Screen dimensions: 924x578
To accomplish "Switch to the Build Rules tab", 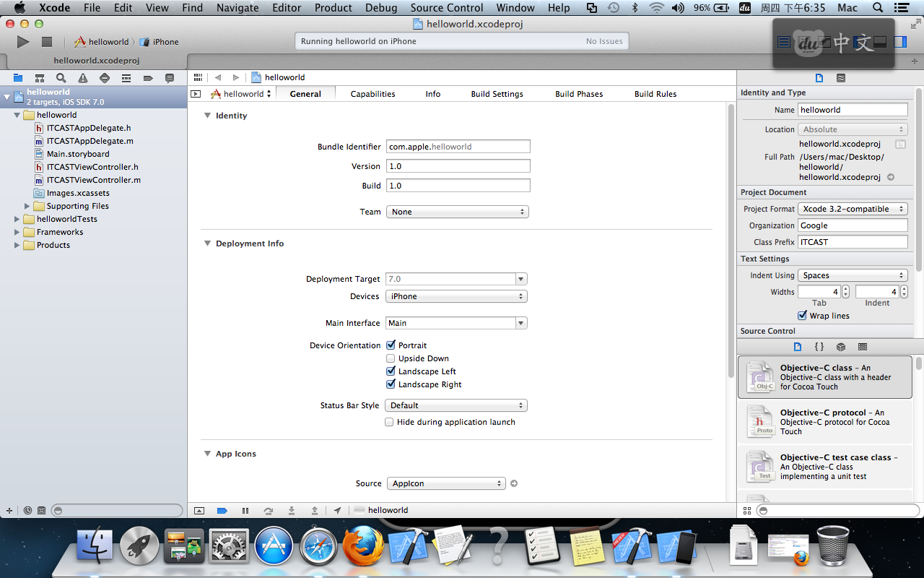I will point(655,94).
